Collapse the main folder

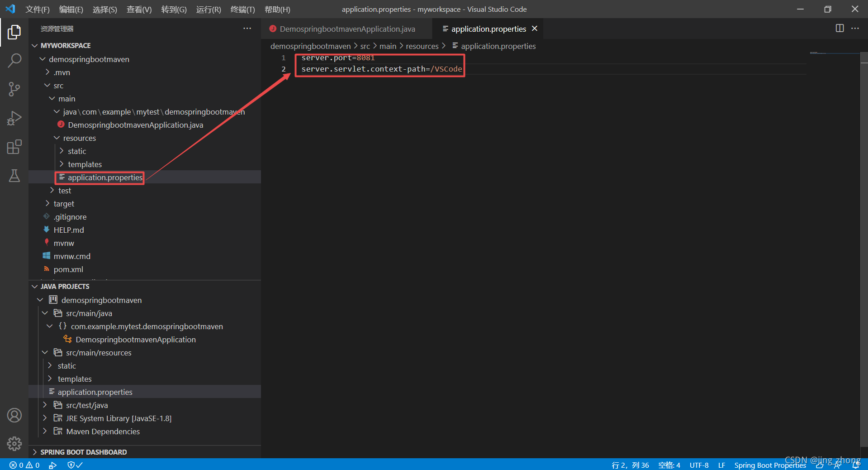click(x=66, y=99)
